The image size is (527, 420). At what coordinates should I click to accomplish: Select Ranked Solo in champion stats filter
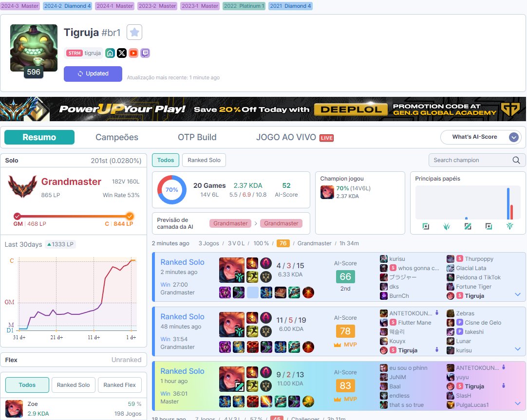point(73,385)
